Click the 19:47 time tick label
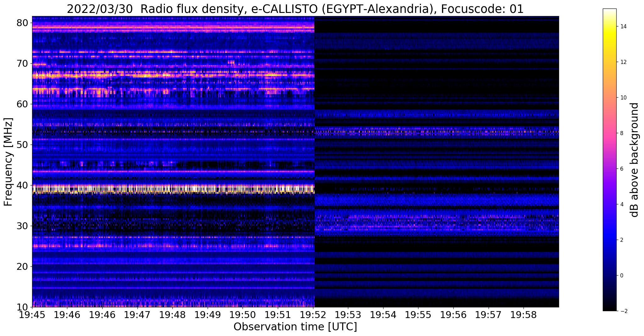The image size is (644, 336). click(x=137, y=315)
